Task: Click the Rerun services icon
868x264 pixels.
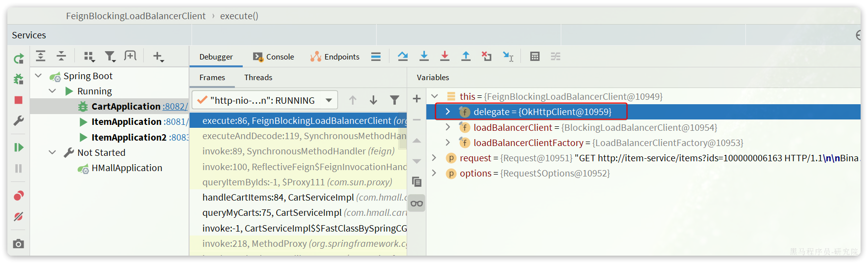Action: 18,59
